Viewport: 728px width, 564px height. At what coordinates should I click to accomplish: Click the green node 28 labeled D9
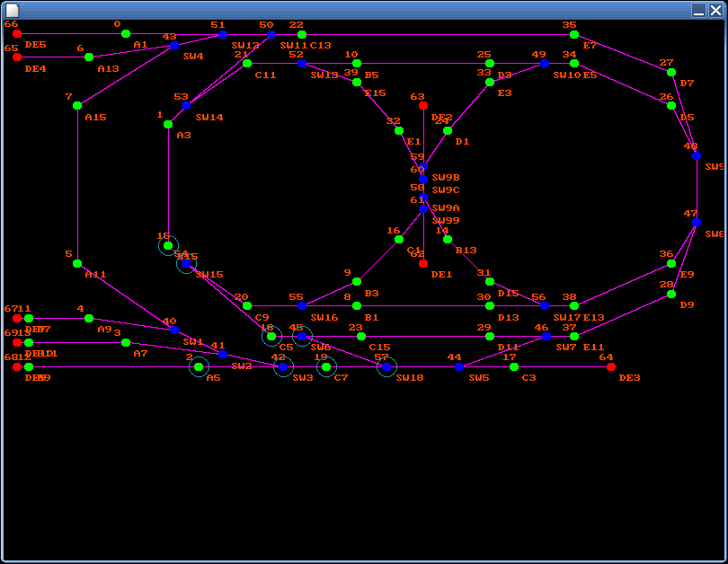click(x=671, y=294)
